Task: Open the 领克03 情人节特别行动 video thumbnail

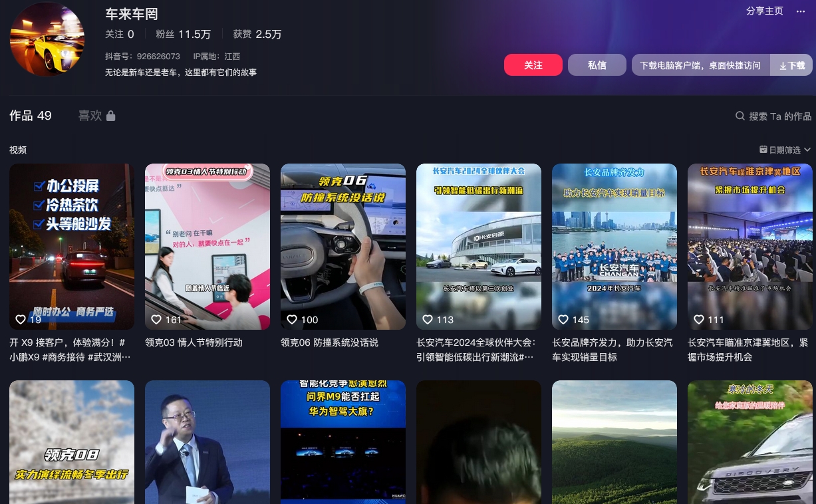Action: pyautogui.click(x=207, y=247)
